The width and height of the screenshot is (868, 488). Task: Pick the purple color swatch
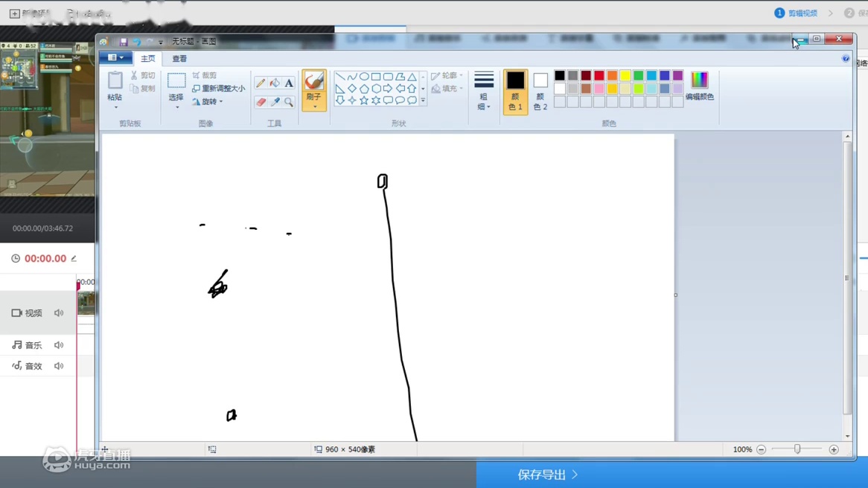click(x=677, y=76)
